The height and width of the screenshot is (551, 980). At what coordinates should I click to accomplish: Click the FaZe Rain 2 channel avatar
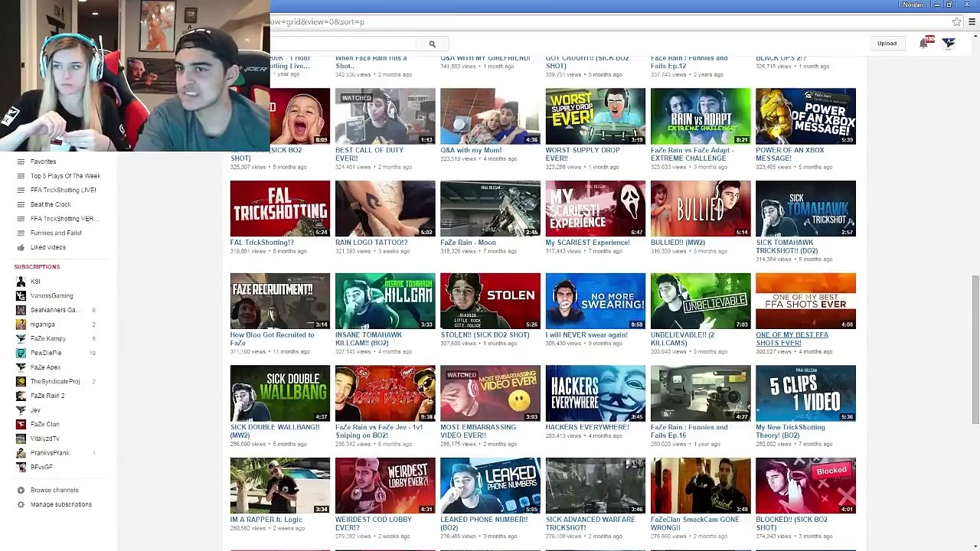click(x=21, y=396)
